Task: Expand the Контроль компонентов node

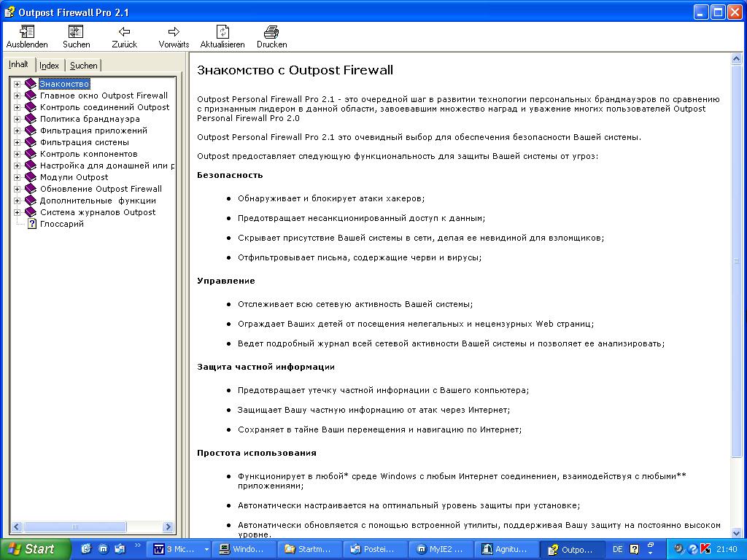Action: [18, 154]
